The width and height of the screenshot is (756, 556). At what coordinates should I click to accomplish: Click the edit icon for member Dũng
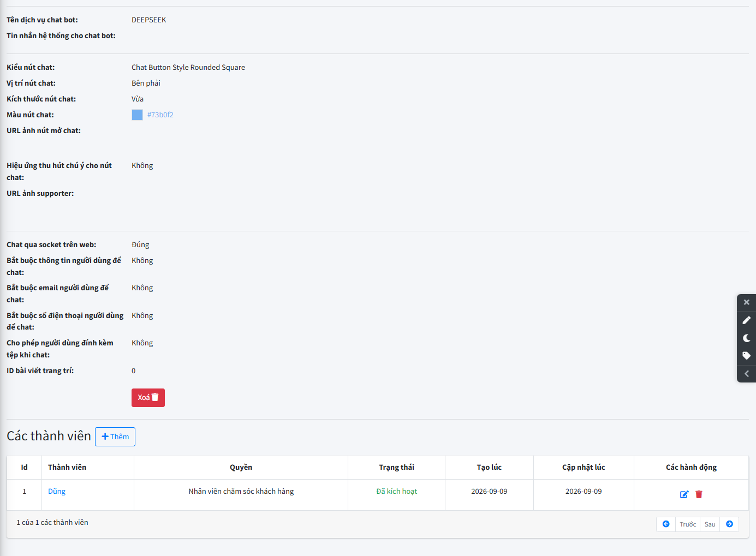click(684, 494)
